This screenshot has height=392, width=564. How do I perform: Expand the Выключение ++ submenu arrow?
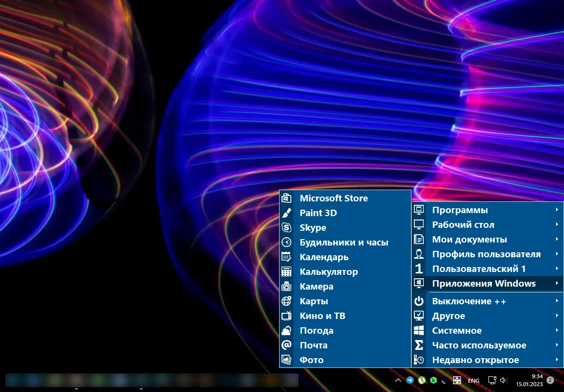click(557, 301)
